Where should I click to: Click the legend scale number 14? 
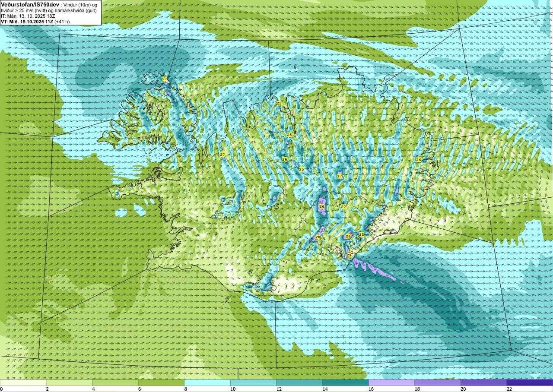click(x=325, y=389)
